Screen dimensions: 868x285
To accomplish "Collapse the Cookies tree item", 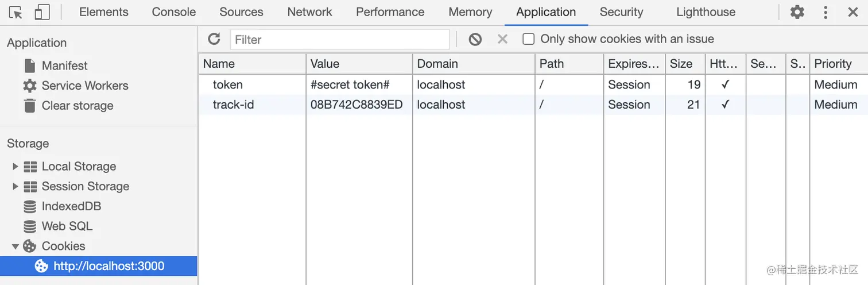I will (x=15, y=247).
